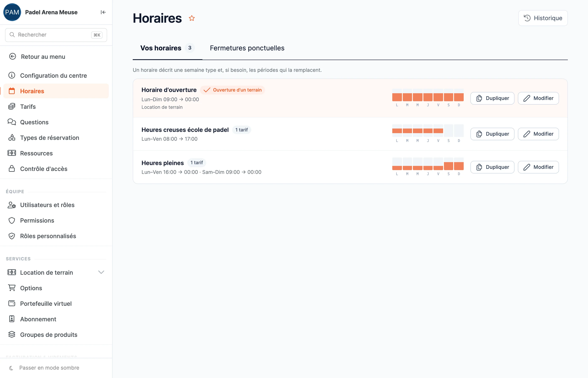Click the Padel Arena Meuse name
Viewport: 588px width, 378px height.
(x=51, y=12)
